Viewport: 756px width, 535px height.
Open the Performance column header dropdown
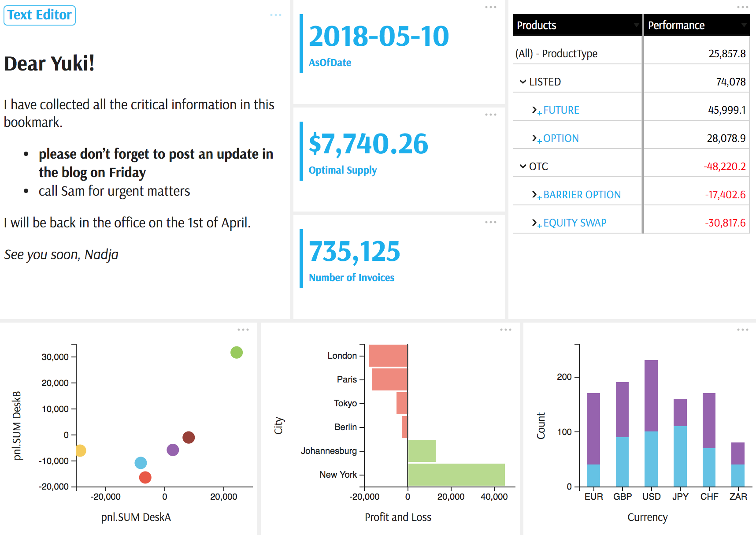(744, 25)
